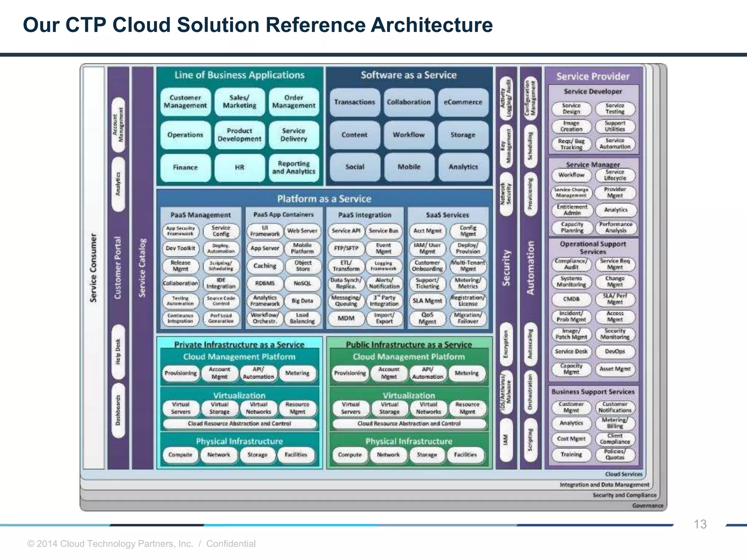Select the Service Consumer vertical bar
The width and height of the screenshot is (747, 560).
94,268
